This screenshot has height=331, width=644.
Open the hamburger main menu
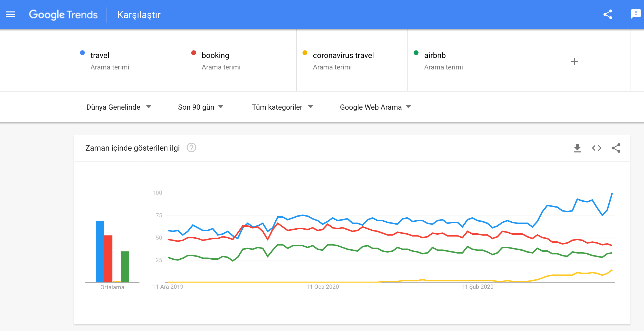click(11, 14)
